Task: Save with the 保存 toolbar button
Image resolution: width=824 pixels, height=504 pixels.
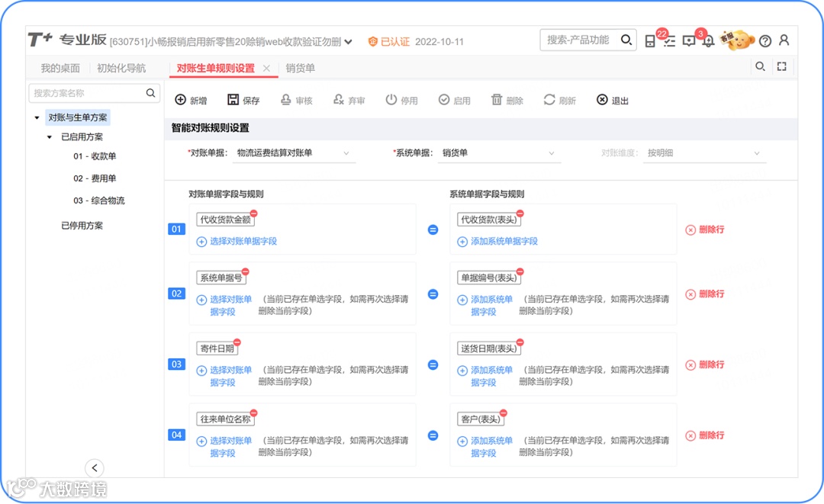Action: click(x=243, y=100)
